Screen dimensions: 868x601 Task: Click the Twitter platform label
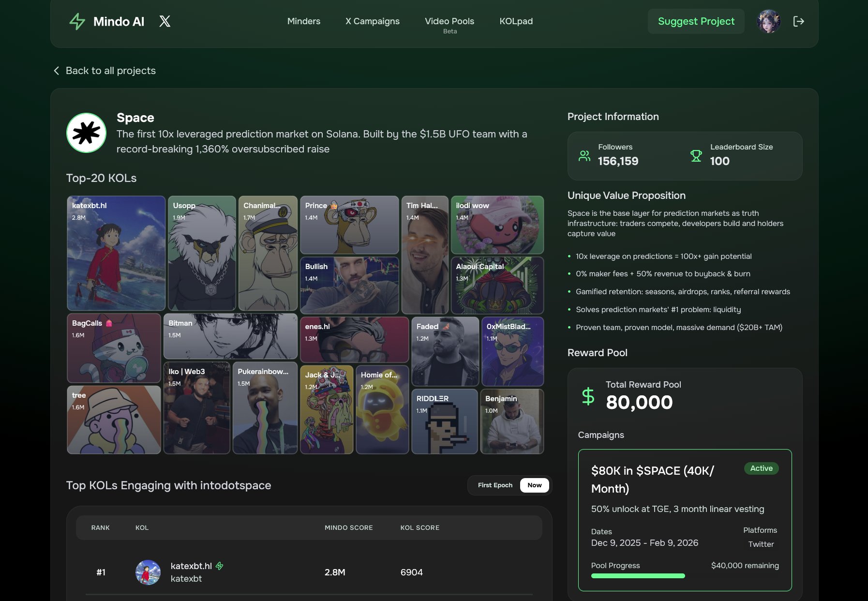[761, 544]
